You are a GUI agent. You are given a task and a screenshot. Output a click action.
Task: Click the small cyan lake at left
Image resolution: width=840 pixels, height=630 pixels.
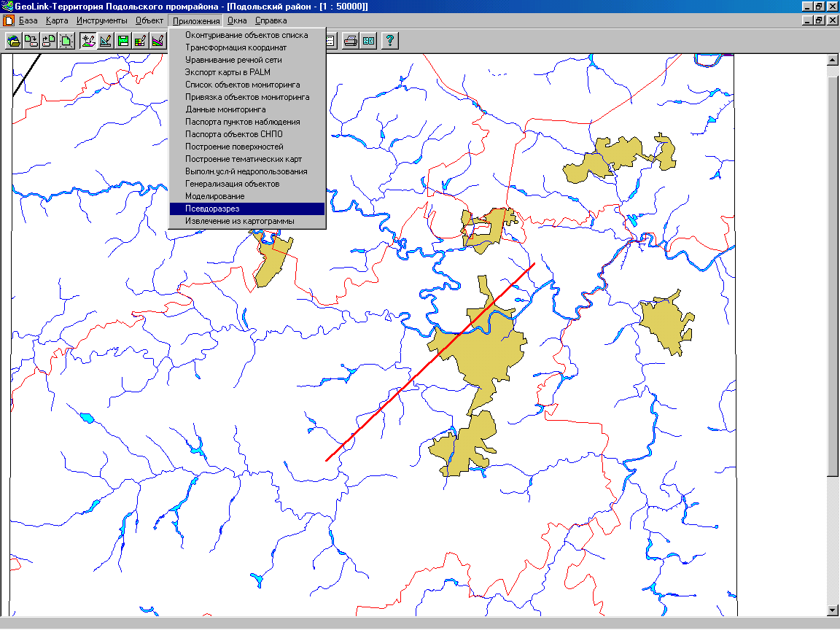pyautogui.click(x=87, y=418)
